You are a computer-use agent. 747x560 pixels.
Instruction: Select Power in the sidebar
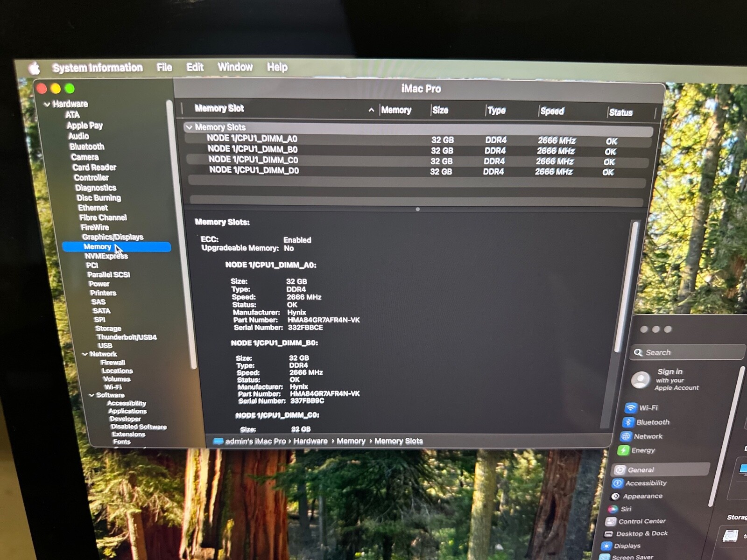tap(99, 284)
